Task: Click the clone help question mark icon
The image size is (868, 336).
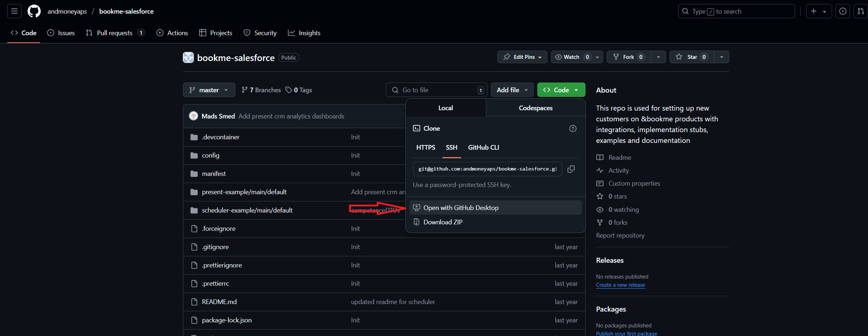Action: point(573,129)
